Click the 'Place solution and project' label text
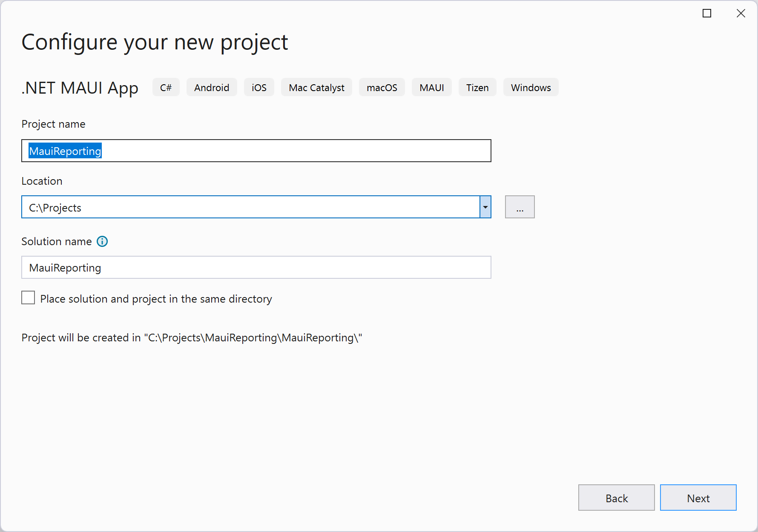Screen dimensions: 758x532 pos(156,299)
